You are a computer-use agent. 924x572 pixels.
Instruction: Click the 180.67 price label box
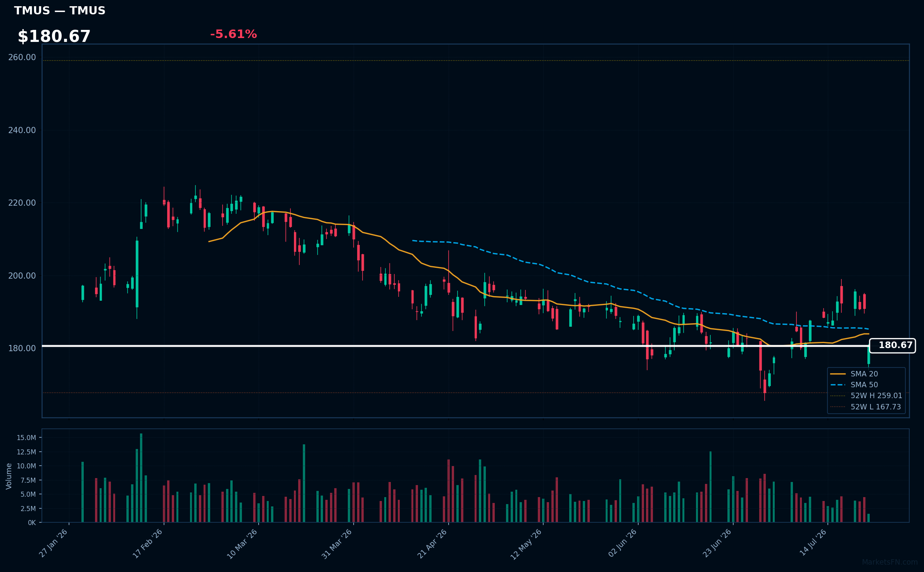click(x=893, y=345)
